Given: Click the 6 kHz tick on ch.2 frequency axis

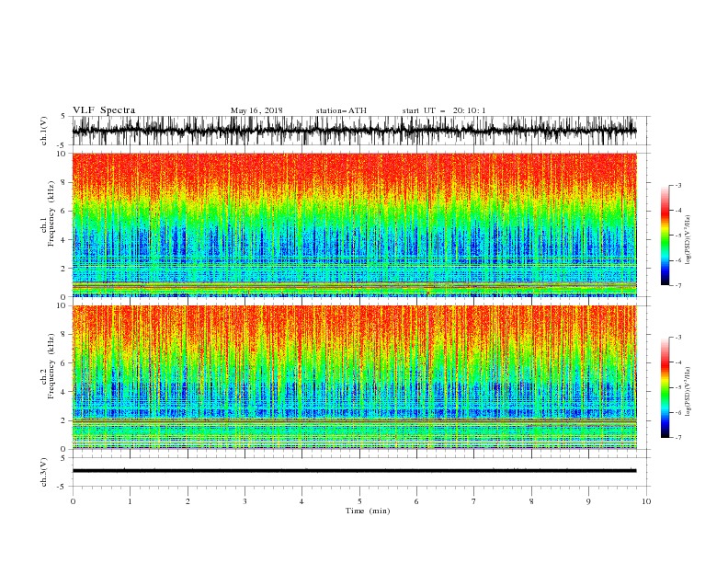Looking at the screenshot, I should coord(63,363).
